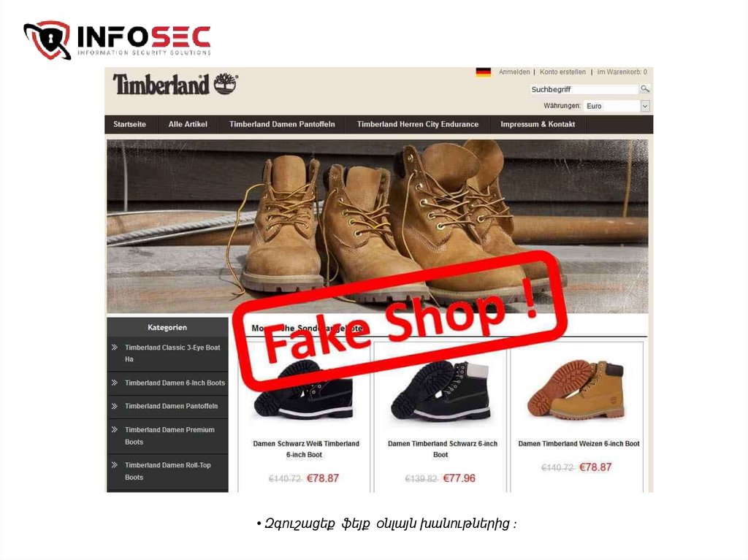Click Konto erstellen link
The image size is (748, 560).
[x=562, y=72]
